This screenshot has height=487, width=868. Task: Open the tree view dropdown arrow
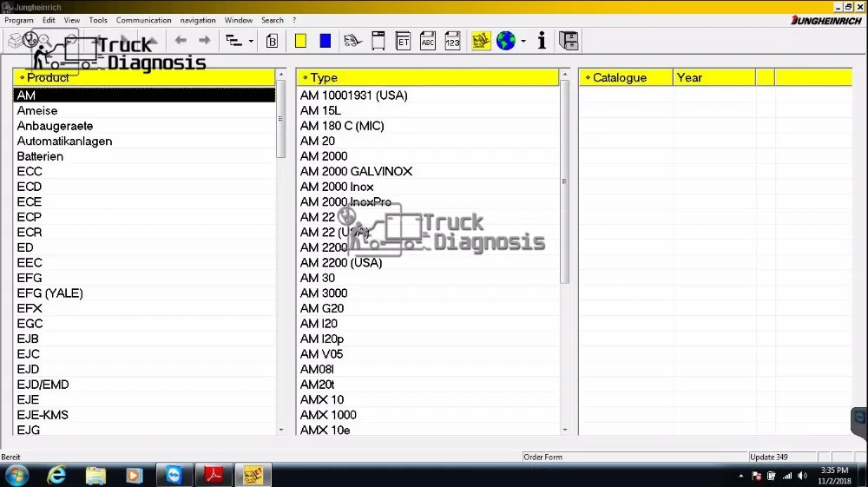[251, 41]
